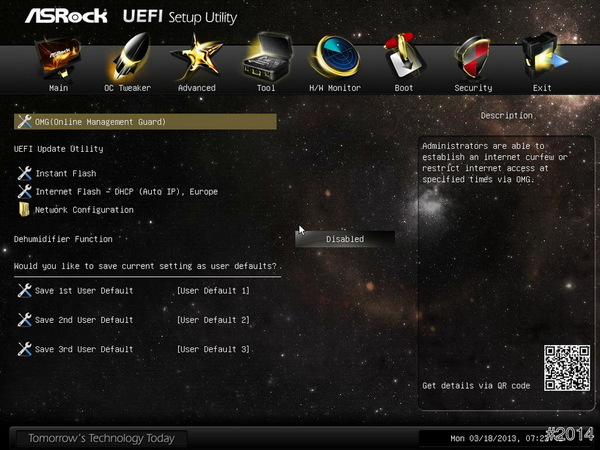Open the Security shield icon
600x450 pixels.
(x=473, y=57)
